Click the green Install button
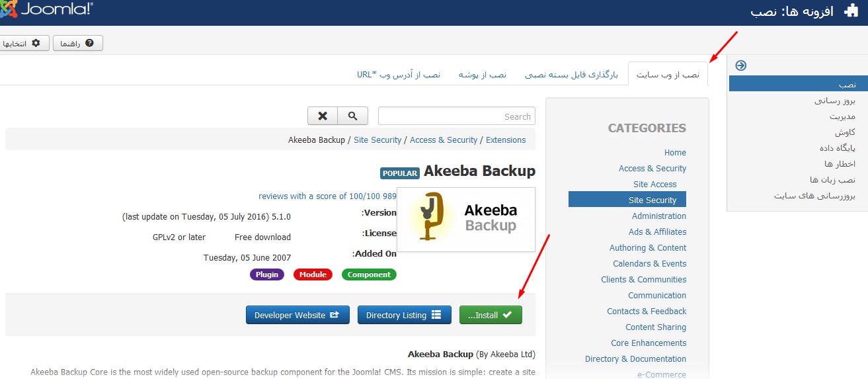Viewport: 868px width, 379px height. (490, 315)
